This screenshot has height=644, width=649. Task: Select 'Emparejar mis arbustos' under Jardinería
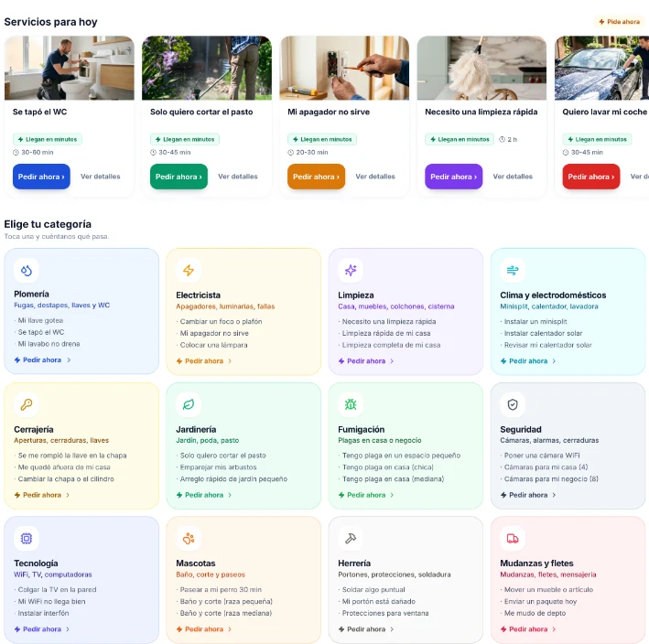pyautogui.click(x=218, y=467)
